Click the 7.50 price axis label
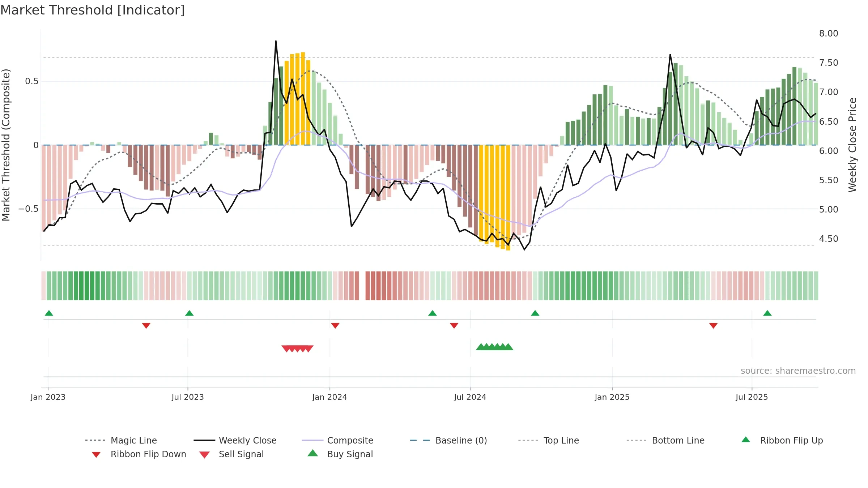 (x=829, y=63)
